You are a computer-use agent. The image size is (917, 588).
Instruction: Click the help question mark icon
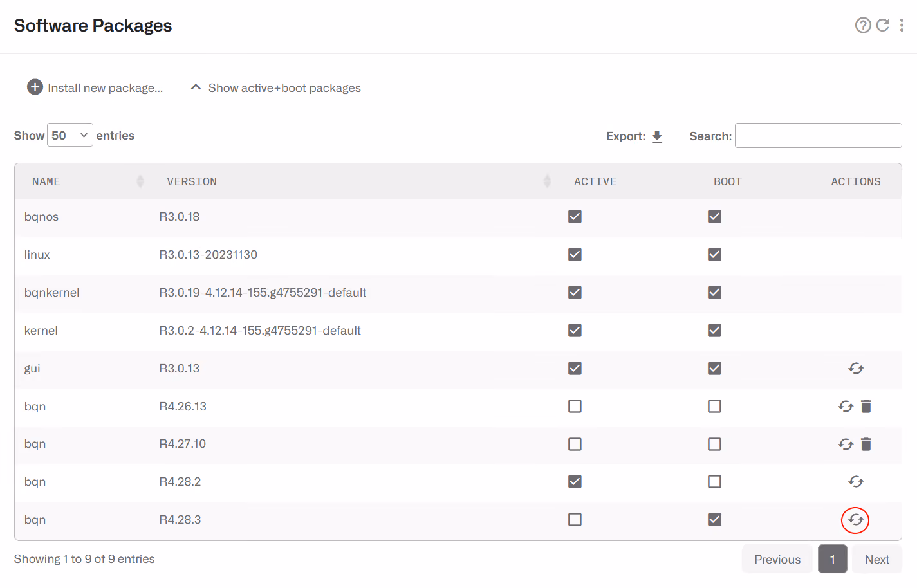(x=863, y=25)
